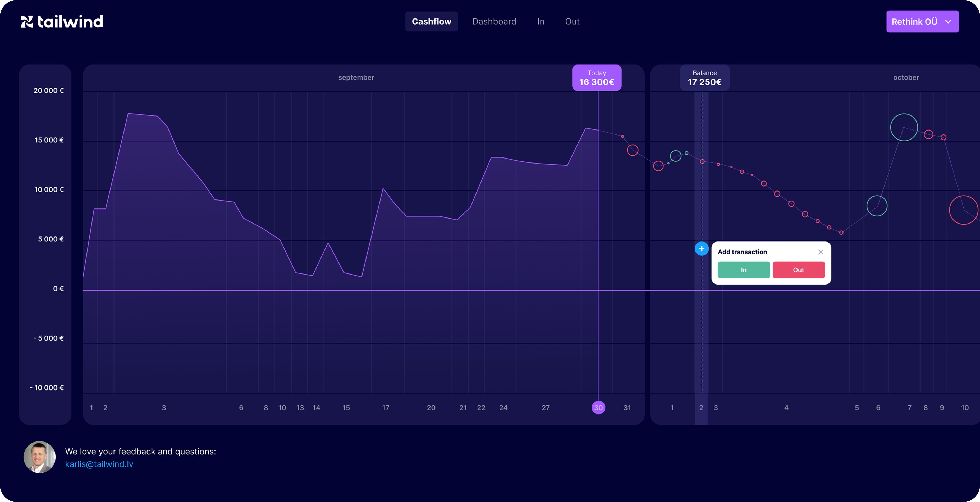Click the october month label
Image resolution: width=980 pixels, height=502 pixels.
[x=906, y=77]
